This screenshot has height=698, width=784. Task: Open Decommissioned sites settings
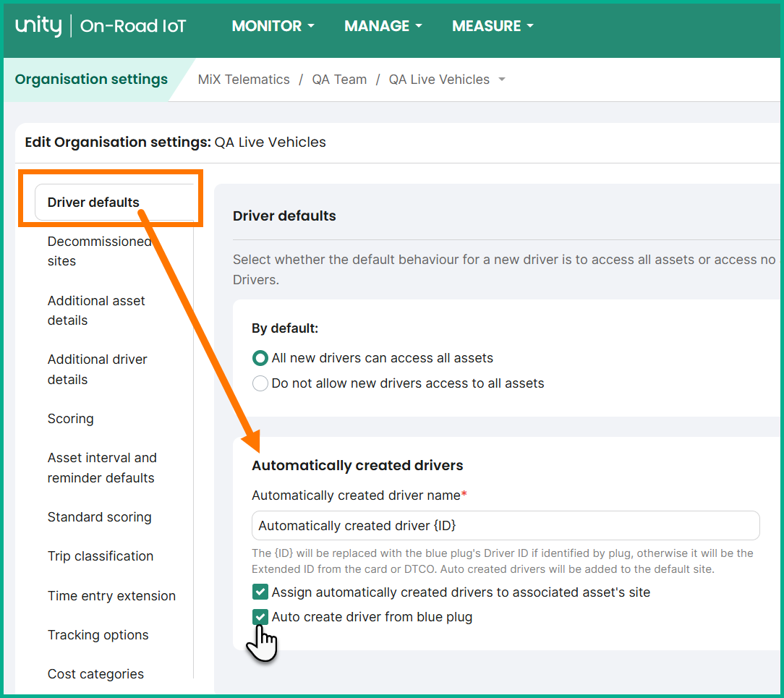99,251
